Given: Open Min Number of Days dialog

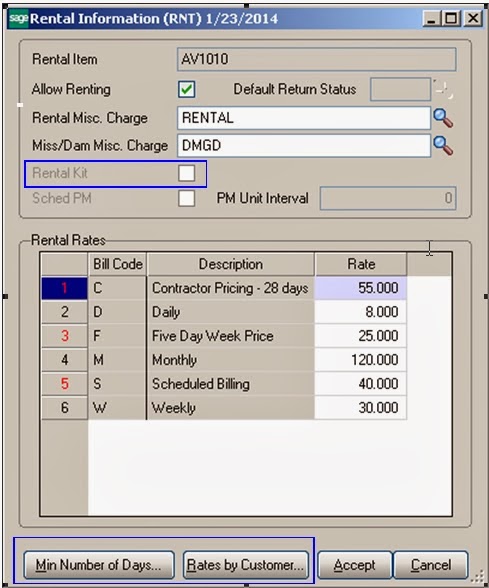Looking at the screenshot, I should [x=99, y=565].
